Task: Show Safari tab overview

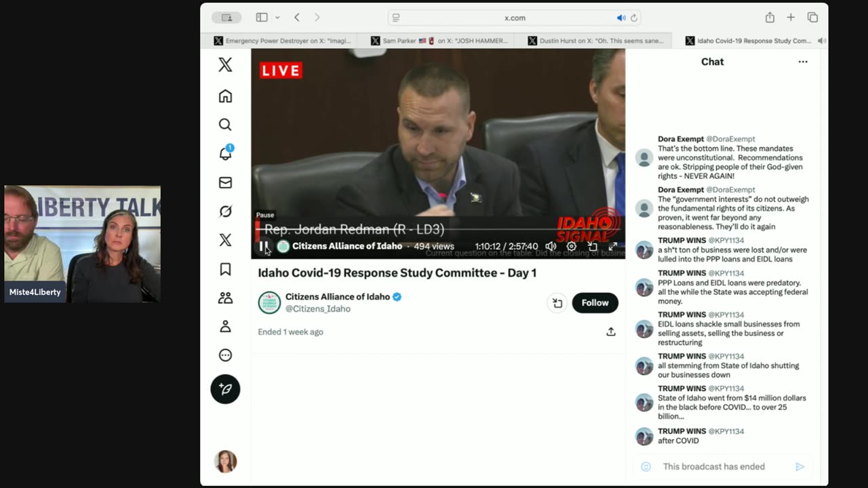Action: tap(812, 18)
